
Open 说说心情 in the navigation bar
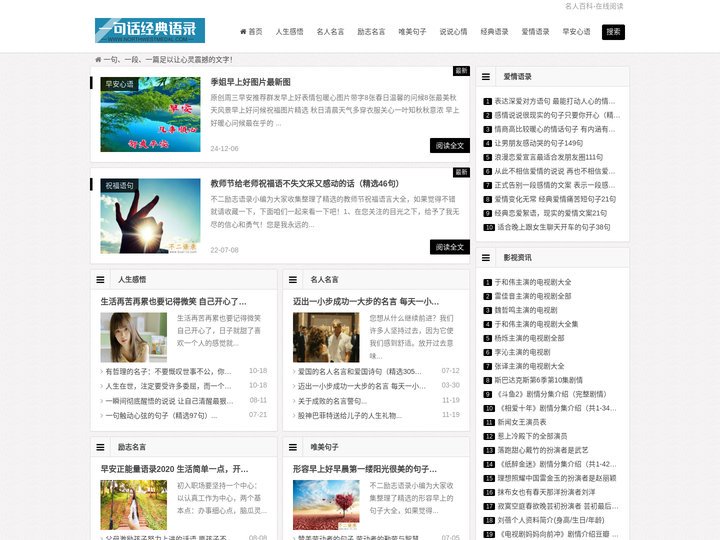[x=453, y=32]
